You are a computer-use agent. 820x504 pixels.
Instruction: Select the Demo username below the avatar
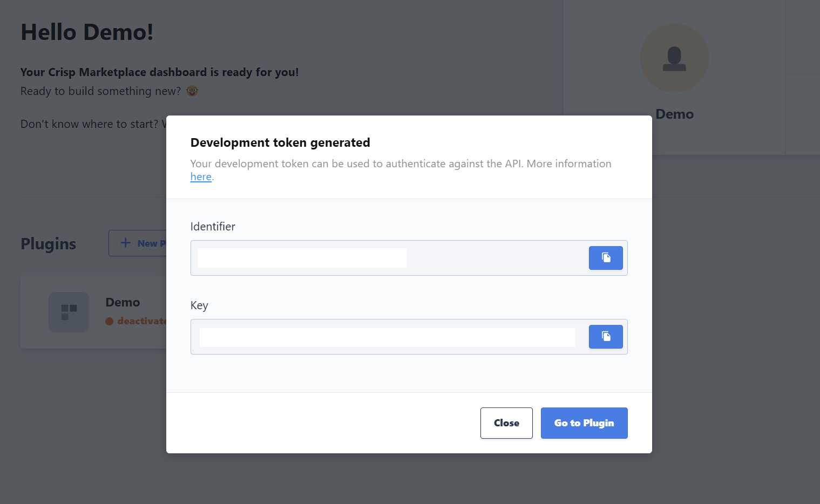[x=674, y=114]
